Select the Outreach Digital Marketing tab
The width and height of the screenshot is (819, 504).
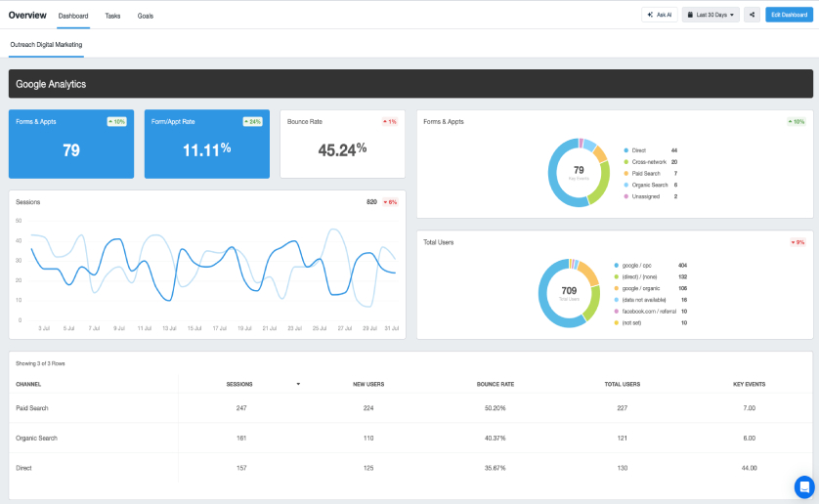[46, 45]
